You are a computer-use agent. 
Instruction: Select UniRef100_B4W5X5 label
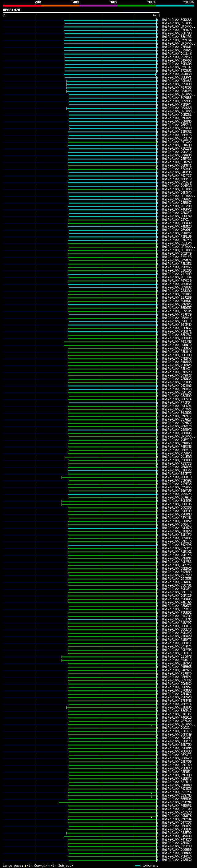pyautogui.click(x=176, y=362)
